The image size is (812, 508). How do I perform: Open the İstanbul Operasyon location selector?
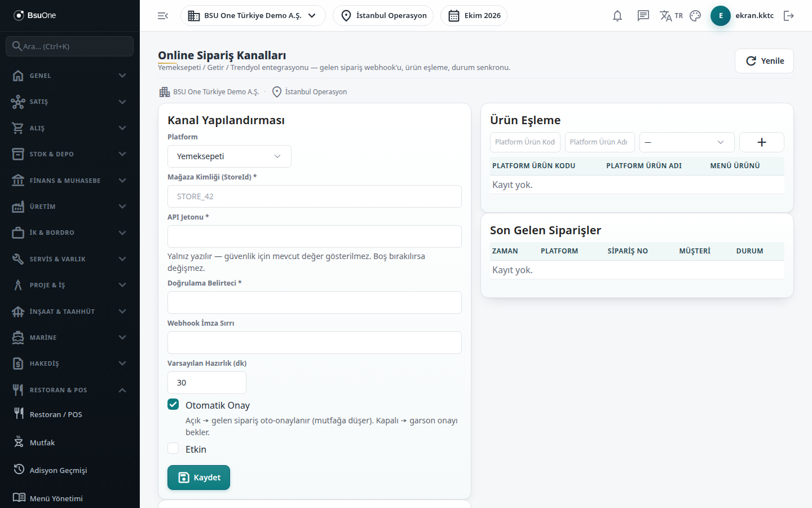pyautogui.click(x=383, y=16)
